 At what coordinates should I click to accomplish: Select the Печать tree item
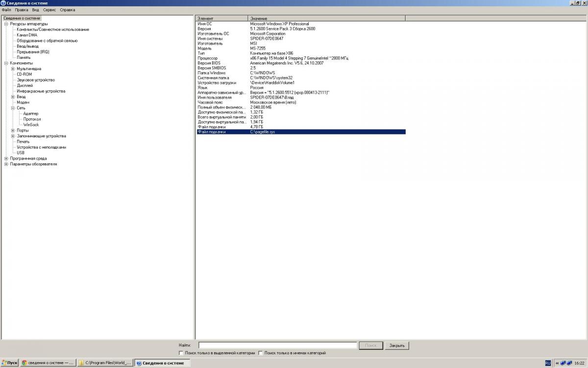tap(23, 142)
